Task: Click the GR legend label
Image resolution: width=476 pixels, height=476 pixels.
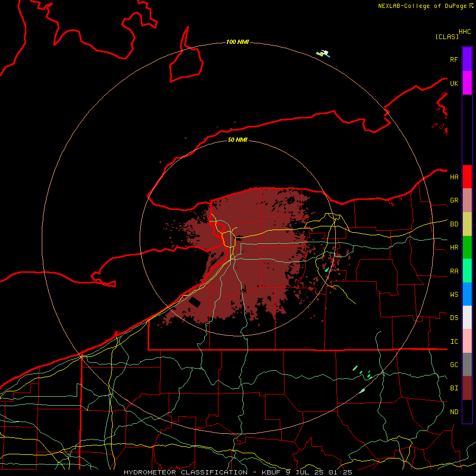Action: click(454, 200)
